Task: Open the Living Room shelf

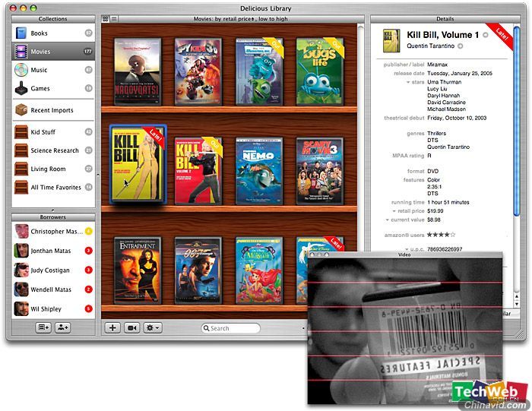Action: [53, 169]
